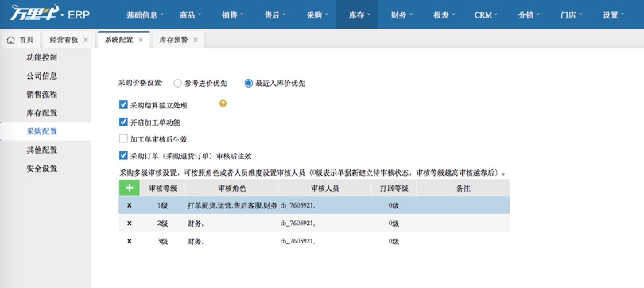
Task: Close the 经营看板 tab
Action: 86,40
